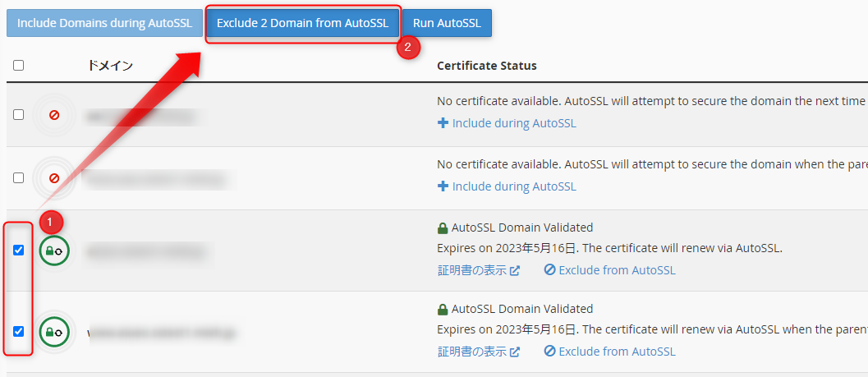Click the external-link icon beside the third row's 証明書の表示

pos(515,270)
